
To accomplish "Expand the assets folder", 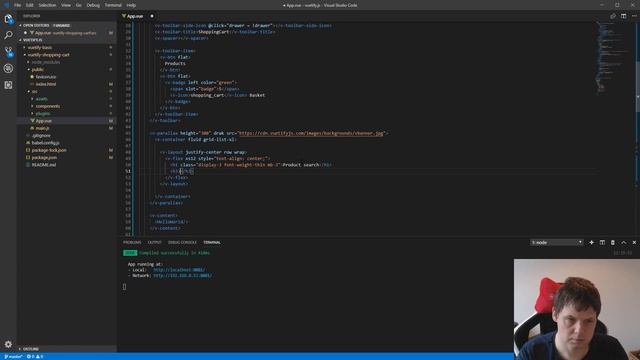I will pos(41,99).
